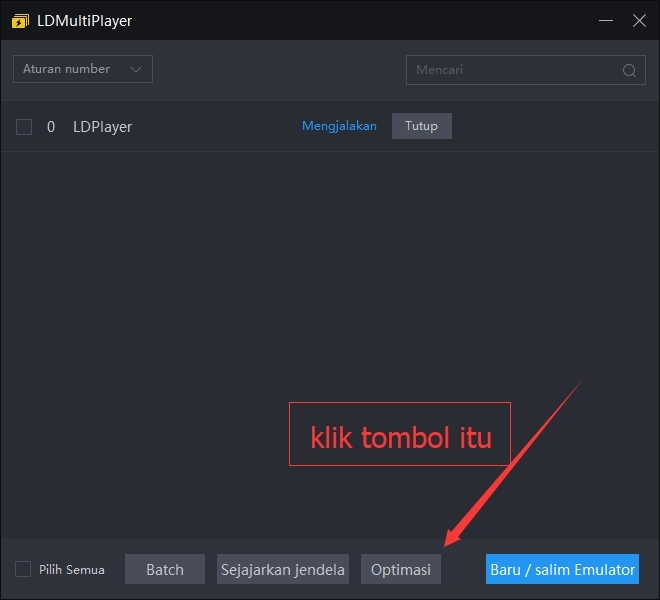The height and width of the screenshot is (600, 660).
Task: Focus the Mencari search field
Action: pyautogui.click(x=526, y=70)
